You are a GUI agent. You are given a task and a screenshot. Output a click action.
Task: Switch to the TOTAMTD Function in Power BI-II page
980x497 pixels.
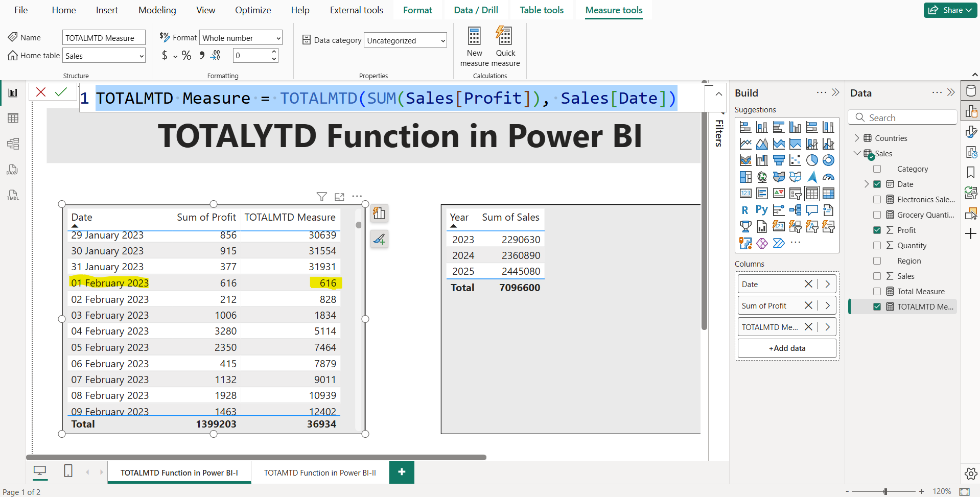[x=319, y=472]
